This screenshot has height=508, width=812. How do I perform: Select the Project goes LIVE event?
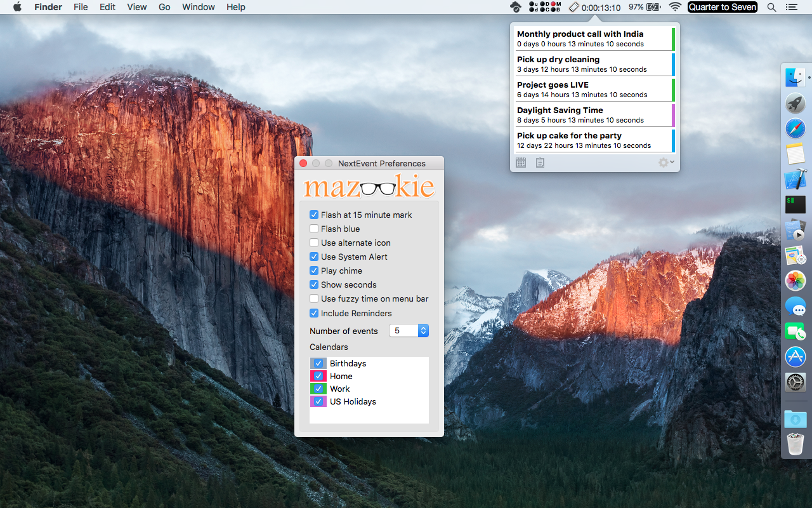pyautogui.click(x=593, y=90)
